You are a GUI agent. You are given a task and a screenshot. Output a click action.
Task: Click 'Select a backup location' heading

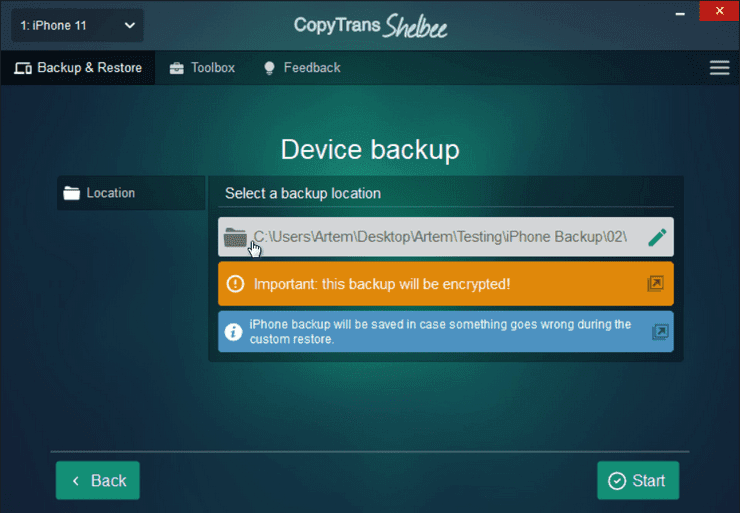303,193
